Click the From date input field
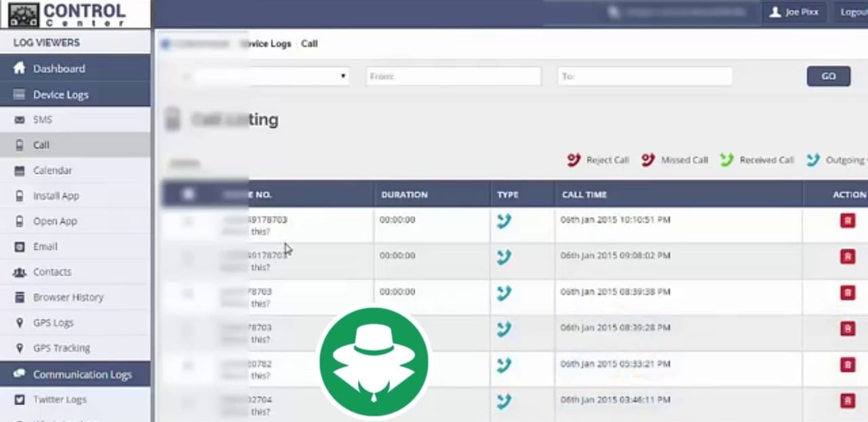This screenshot has height=422, width=868. [x=453, y=77]
